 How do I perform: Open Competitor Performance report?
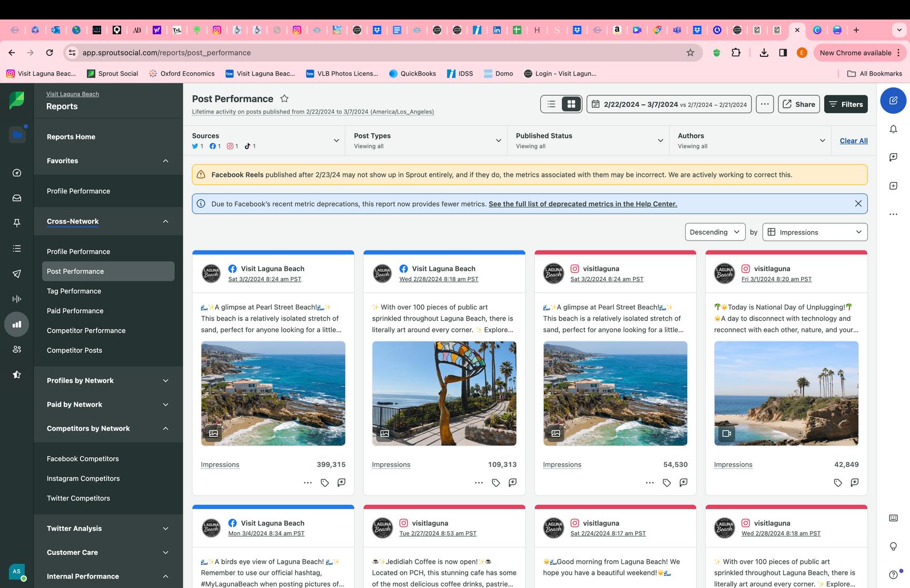[x=86, y=331]
